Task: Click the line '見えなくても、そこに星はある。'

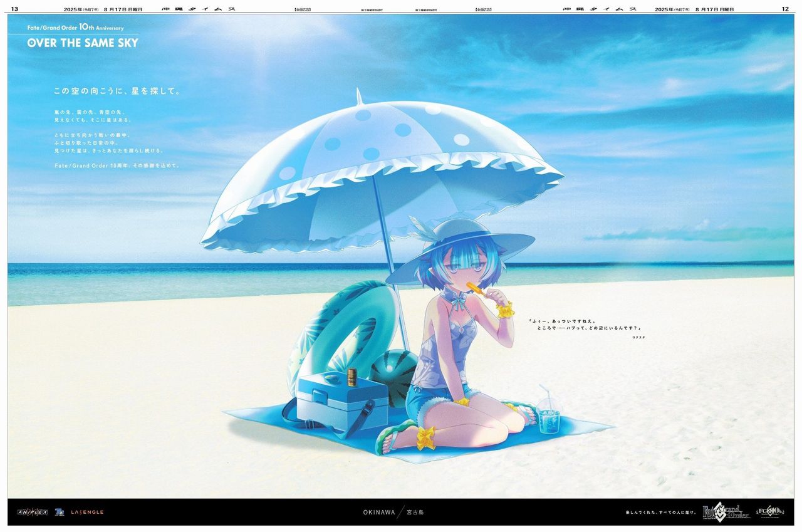Action: [x=93, y=120]
